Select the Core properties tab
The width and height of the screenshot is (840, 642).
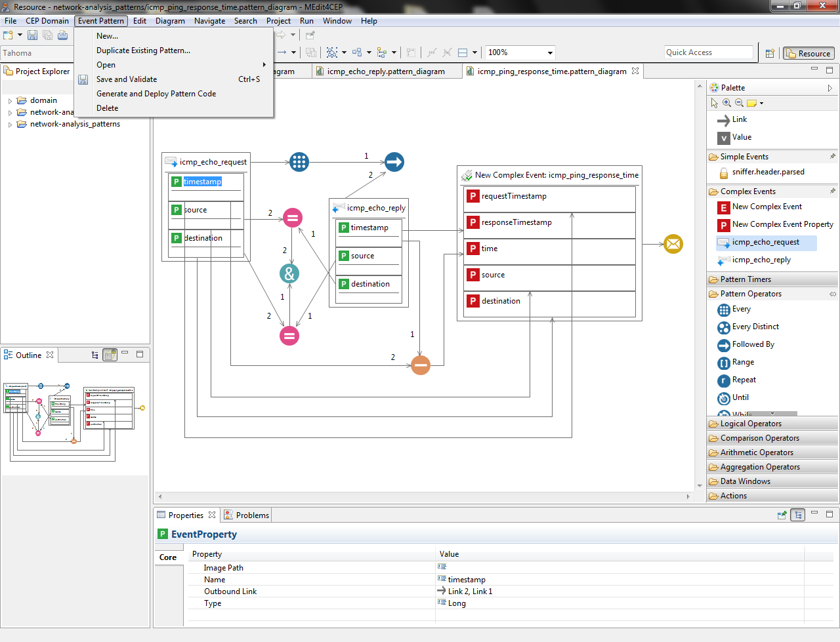(x=168, y=557)
